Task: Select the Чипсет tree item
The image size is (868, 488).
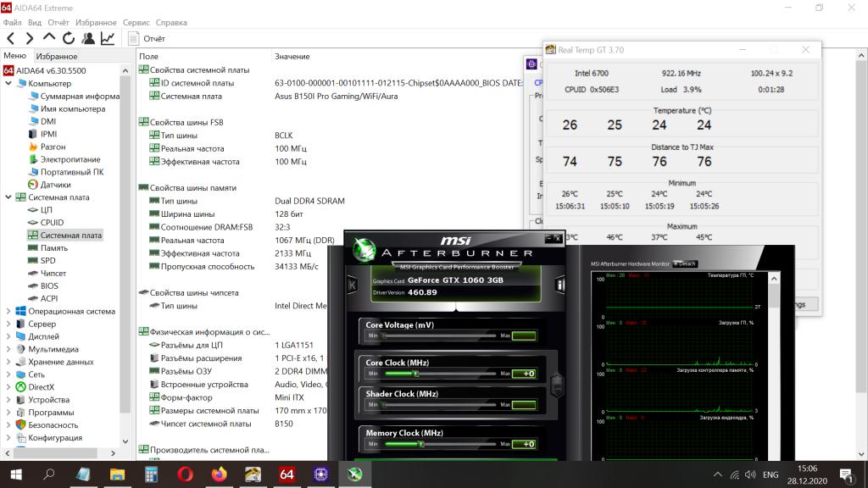Action: [53, 273]
